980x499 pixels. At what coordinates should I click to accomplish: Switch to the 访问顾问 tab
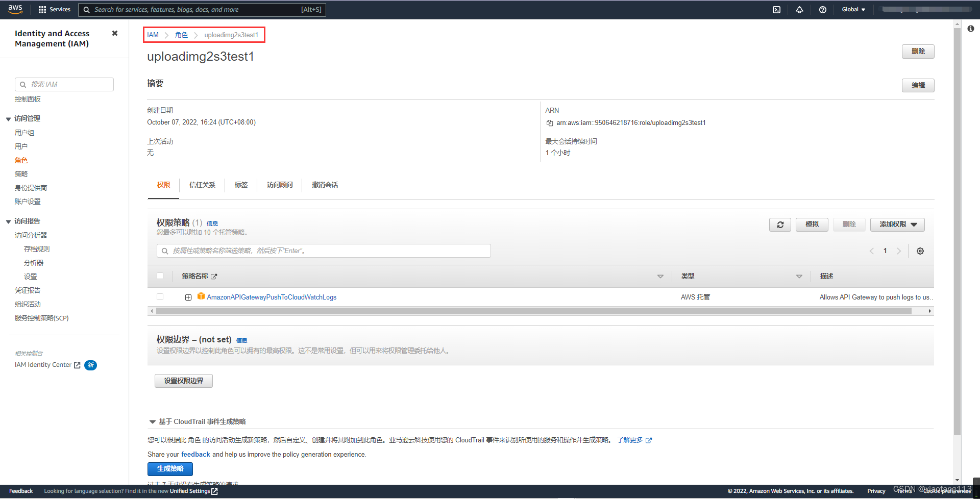tap(280, 185)
